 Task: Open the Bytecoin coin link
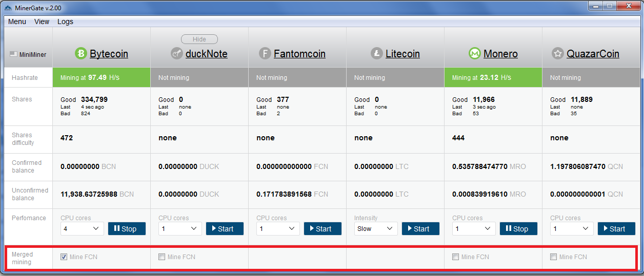pos(109,54)
